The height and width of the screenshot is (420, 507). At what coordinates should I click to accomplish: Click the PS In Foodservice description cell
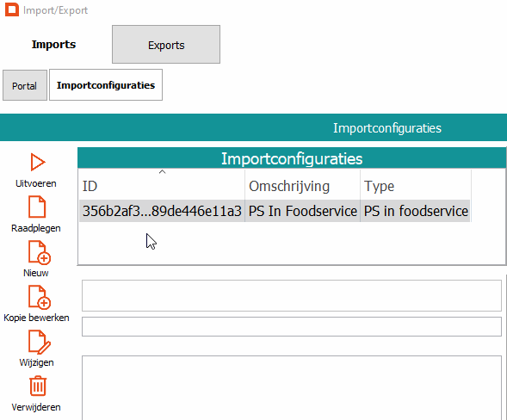pyautogui.click(x=303, y=211)
